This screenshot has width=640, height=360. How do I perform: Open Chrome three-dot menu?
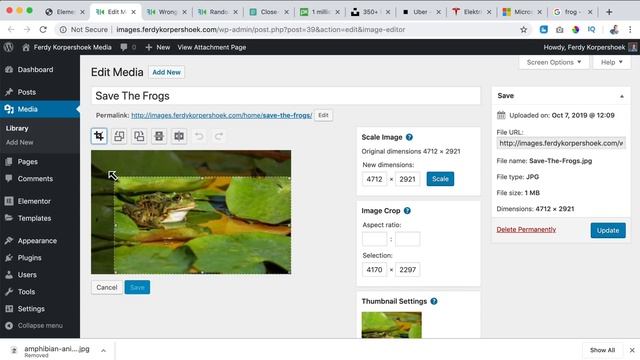[x=630, y=29]
